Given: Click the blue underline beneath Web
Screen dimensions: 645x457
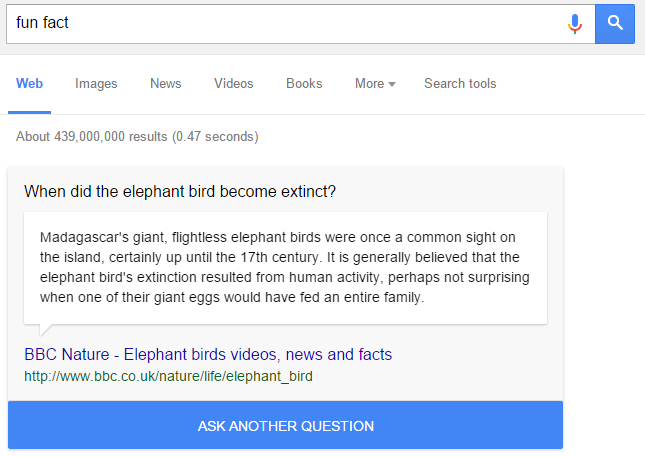Looking at the screenshot, I should [29, 112].
